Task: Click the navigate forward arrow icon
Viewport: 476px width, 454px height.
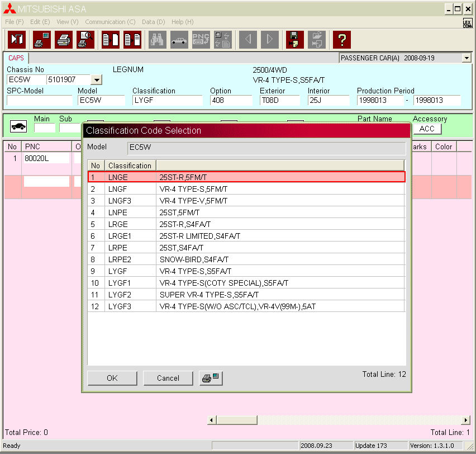Action: pos(270,39)
